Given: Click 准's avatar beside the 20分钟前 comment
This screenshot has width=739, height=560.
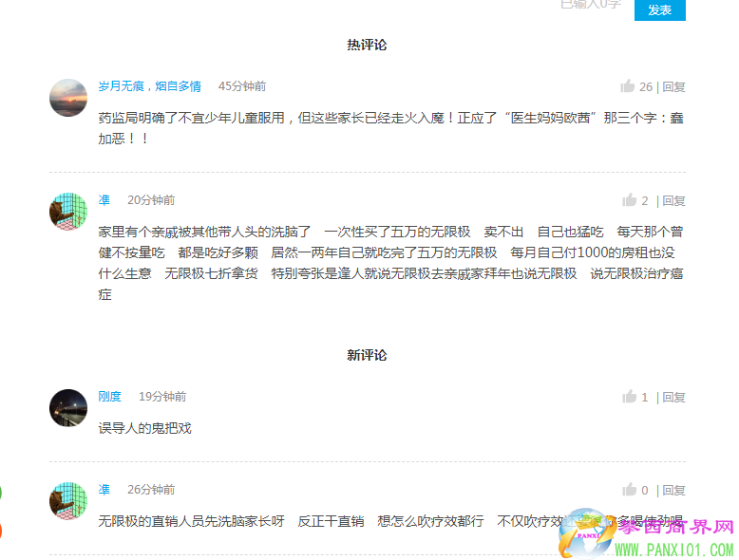Looking at the screenshot, I should point(68,211).
